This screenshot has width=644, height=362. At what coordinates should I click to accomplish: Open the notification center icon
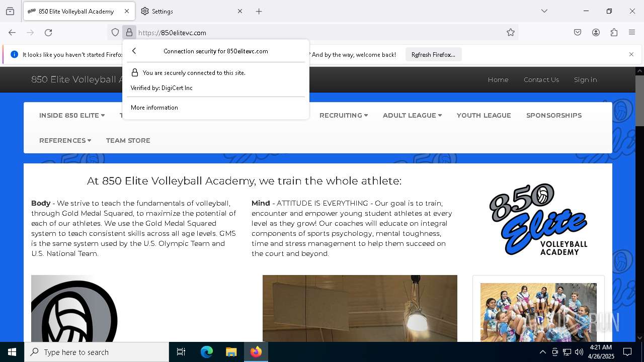(x=627, y=352)
